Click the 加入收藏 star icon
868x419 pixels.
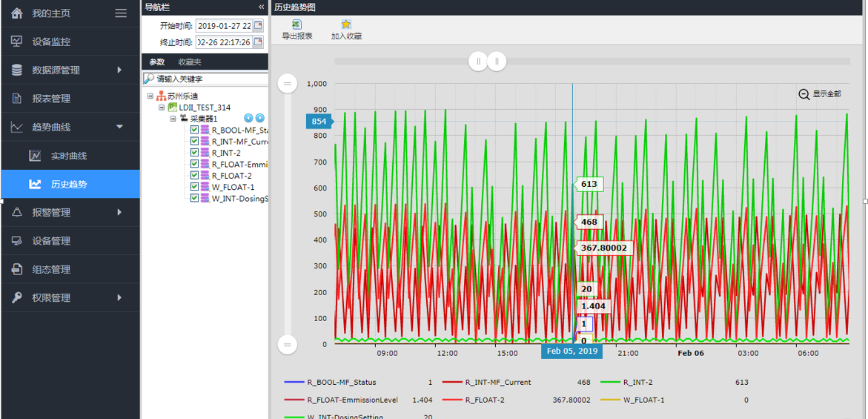(x=346, y=24)
